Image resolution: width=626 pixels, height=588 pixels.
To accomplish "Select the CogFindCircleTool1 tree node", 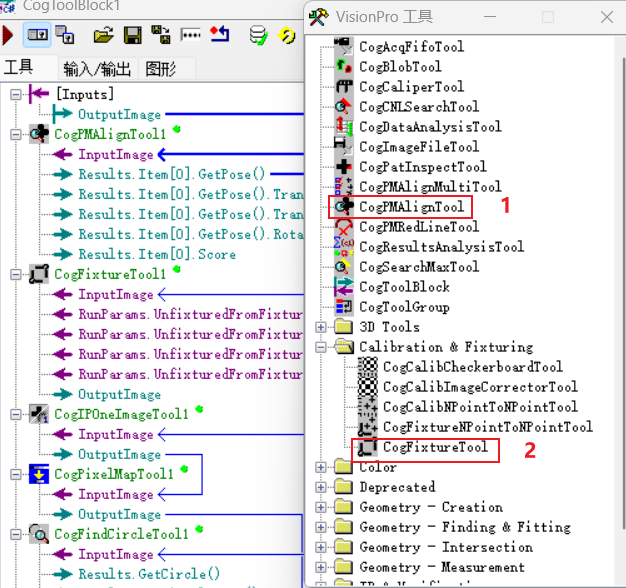I will [121, 534].
